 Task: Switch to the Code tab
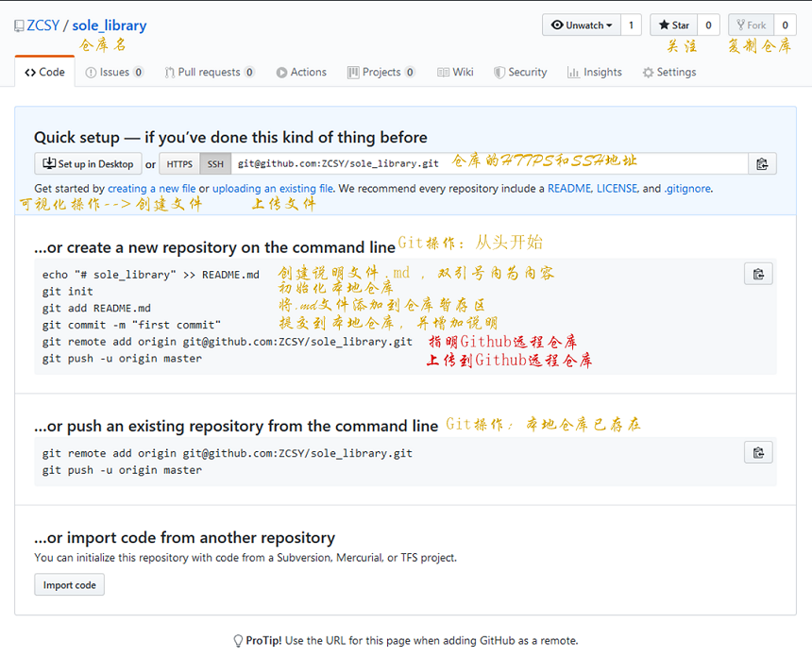[x=44, y=72]
